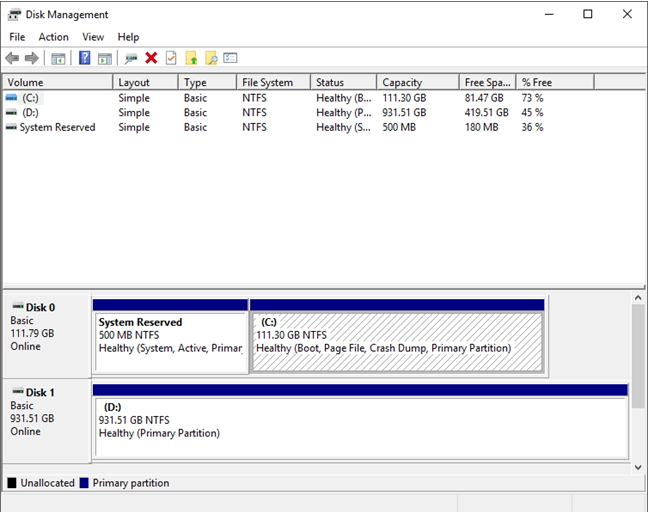Image resolution: width=650 pixels, height=512 pixels.
Task: Click the checklist Settings toolbar icon
Action: tap(230, 58)
